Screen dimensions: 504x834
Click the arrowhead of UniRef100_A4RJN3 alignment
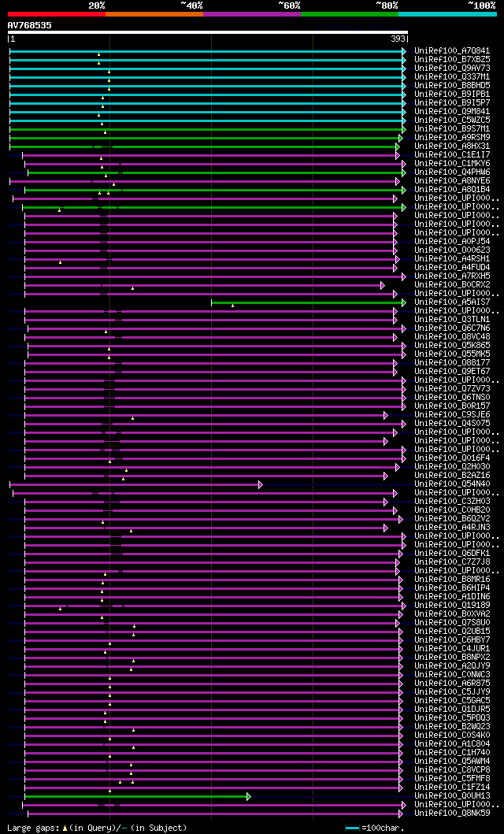(x=386, y=528)
